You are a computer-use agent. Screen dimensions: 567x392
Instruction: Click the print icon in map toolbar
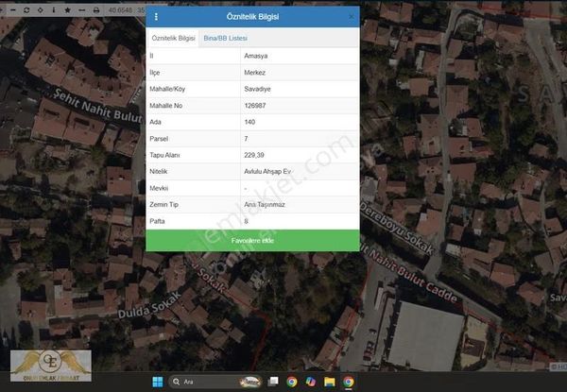pos(96,9)
